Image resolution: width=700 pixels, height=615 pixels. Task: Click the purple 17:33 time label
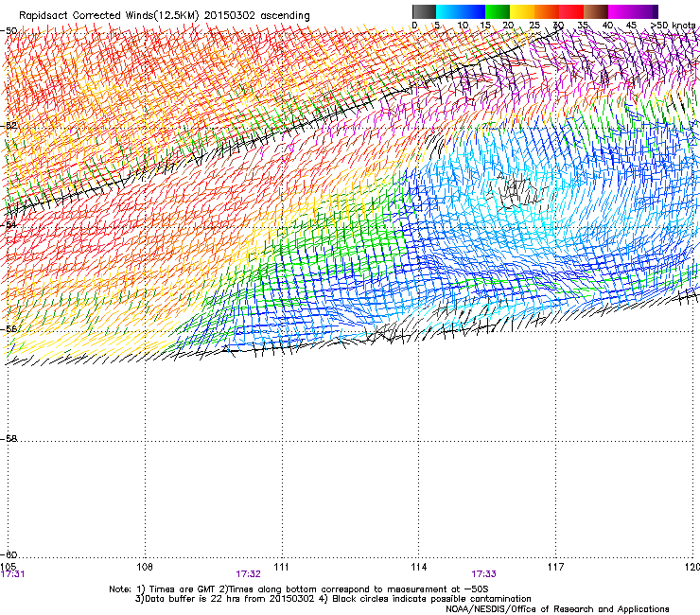tap(484, 574)
